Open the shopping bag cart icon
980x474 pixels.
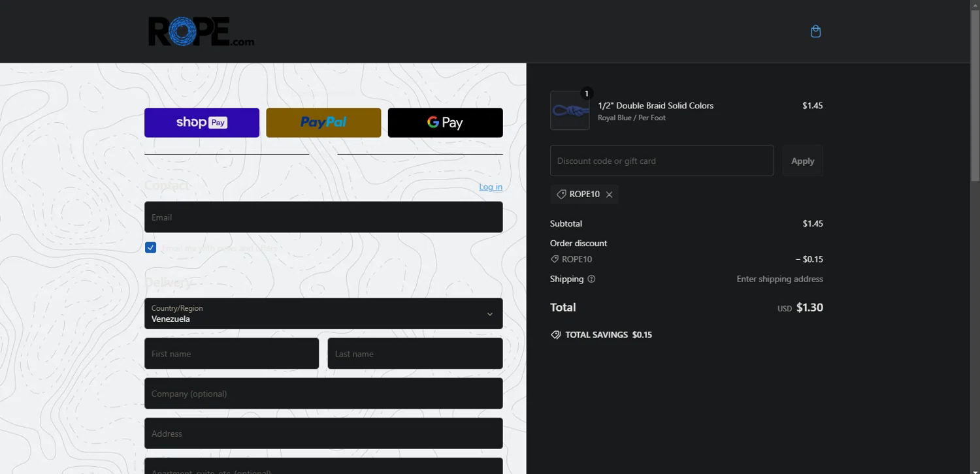click(815, 31)
